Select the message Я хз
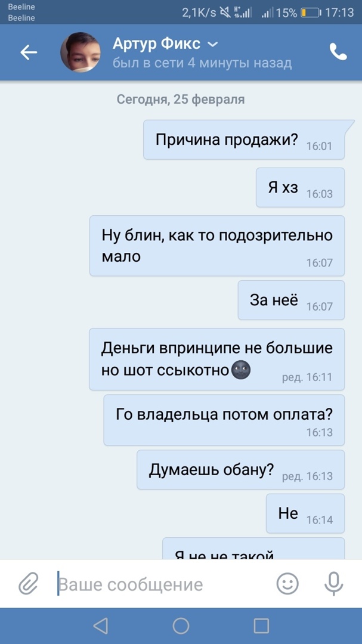Viewport: 362px width, 644px height. coord(301,187)
